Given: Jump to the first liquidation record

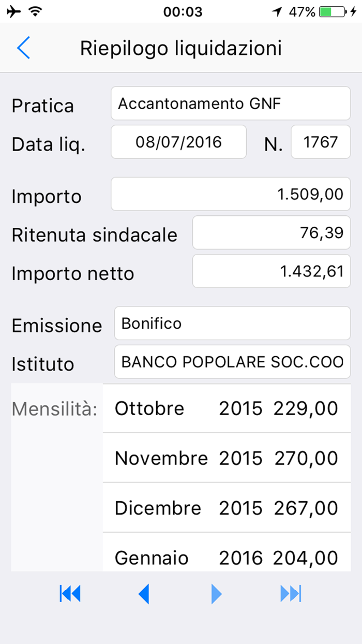Looking at the screenshot, I should click(x=70, y=593).
